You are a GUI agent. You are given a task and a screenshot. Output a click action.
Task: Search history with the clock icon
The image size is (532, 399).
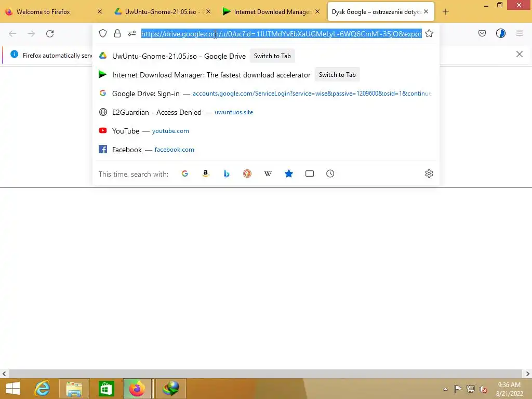coord(330,174)
